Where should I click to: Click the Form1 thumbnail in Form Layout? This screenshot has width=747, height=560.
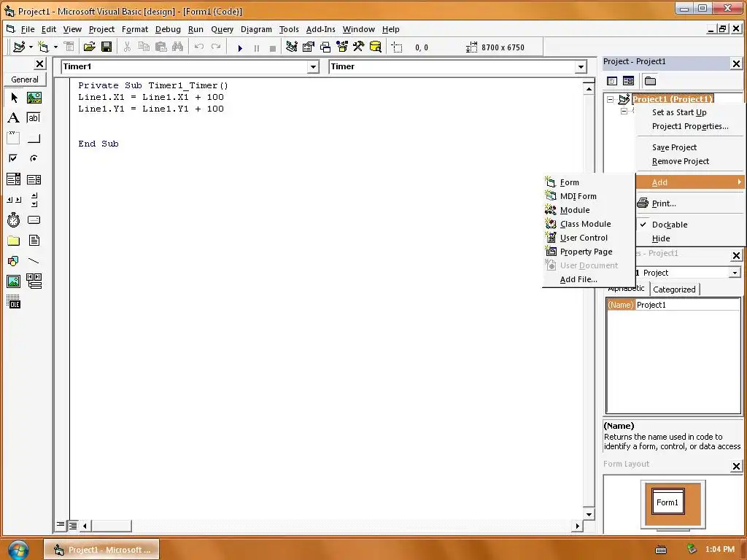[668, 502]
